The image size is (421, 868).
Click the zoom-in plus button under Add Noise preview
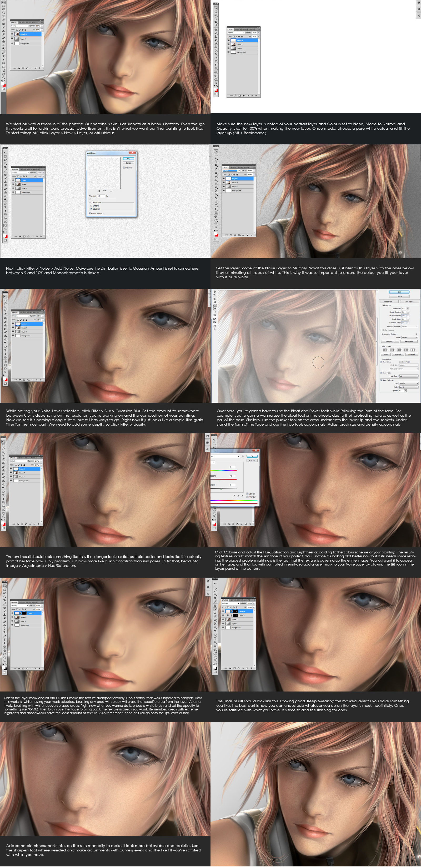111,191
